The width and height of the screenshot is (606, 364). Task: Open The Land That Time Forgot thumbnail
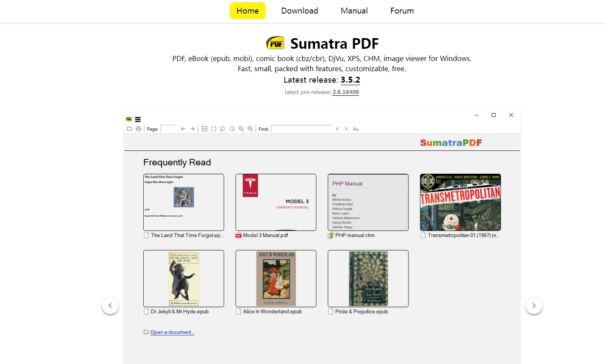point(183,202)
